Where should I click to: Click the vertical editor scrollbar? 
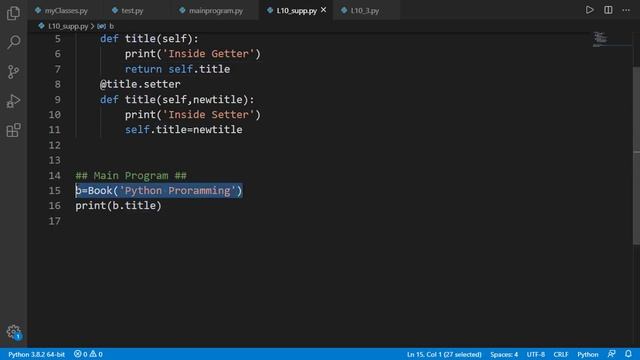click(636, 155)
